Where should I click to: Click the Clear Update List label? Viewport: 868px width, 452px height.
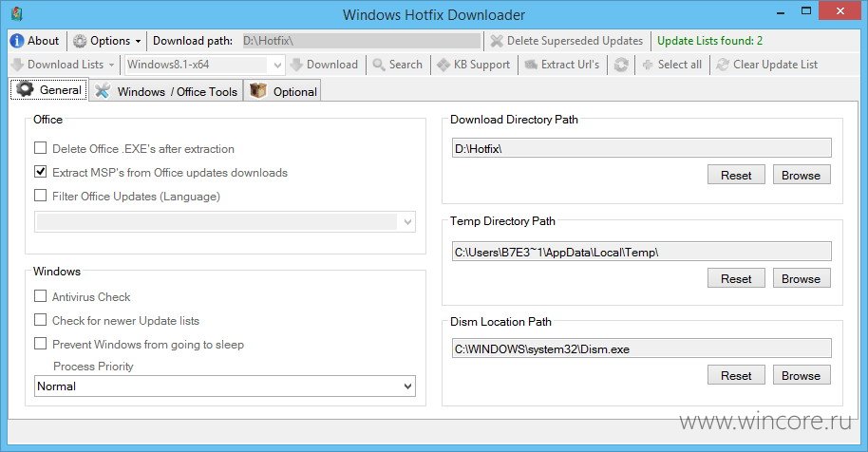(x=775, y=65)
